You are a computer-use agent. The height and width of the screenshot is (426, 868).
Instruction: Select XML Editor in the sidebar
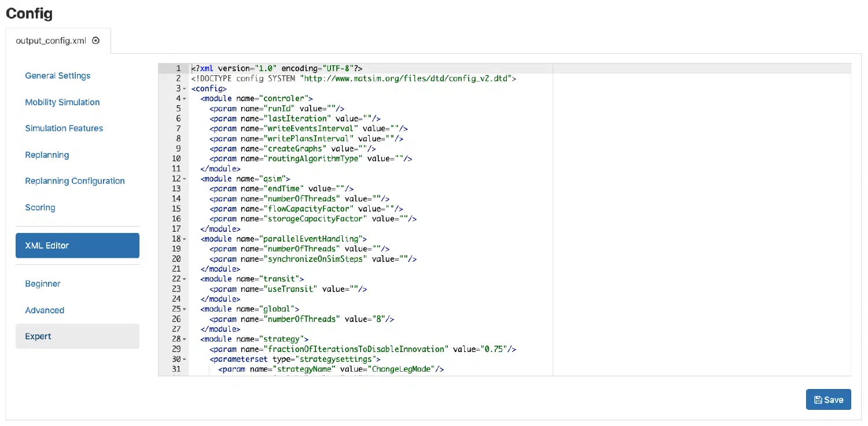[x=77, y=245]
